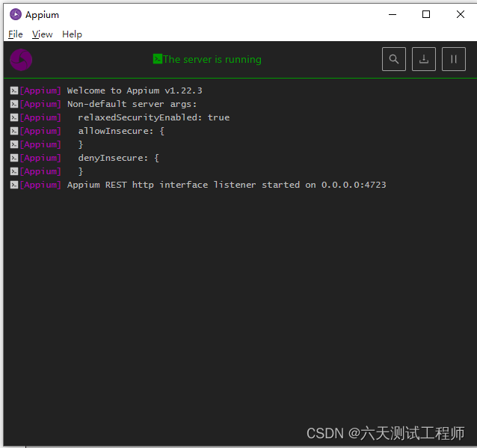Viewport: 477px width, 448px height.
Task: Click terminal icon on denyInsecure row
Action: [x=14, y=158]
